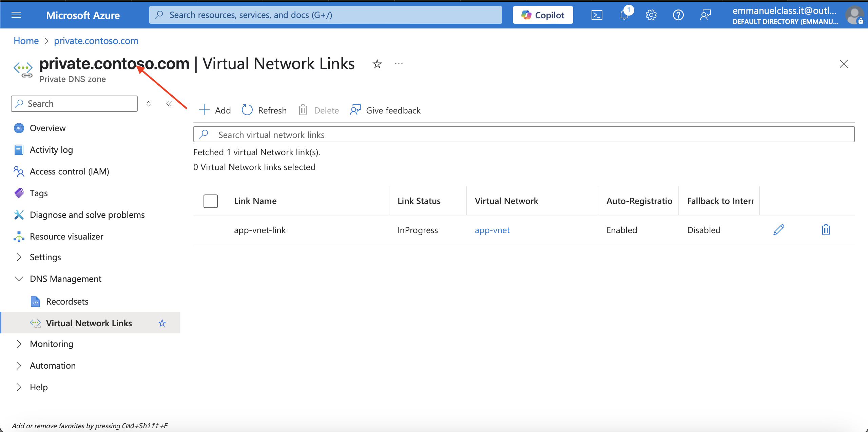The image size is (868, 432).
Task: Toggle favorite star for Virtual Network Links
Action: coord(162,323)
